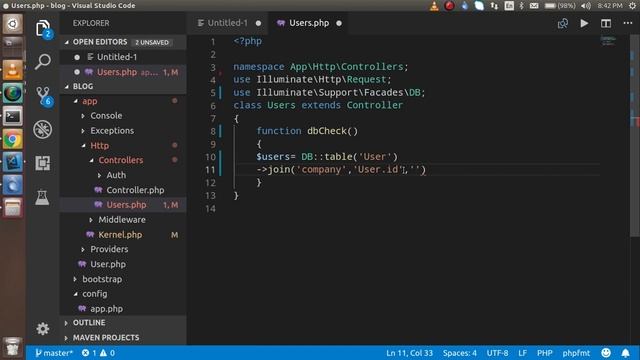640x360 pixels.
Task: Open the Test flask view in activity bar
Action: pyautogui.click(x=42, y=198)
